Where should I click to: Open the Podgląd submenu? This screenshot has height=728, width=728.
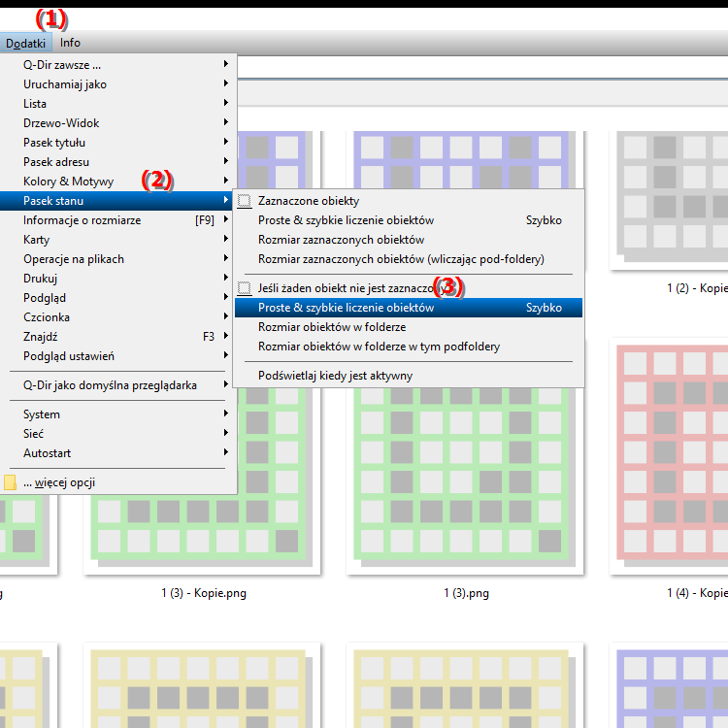click(118, 298)
